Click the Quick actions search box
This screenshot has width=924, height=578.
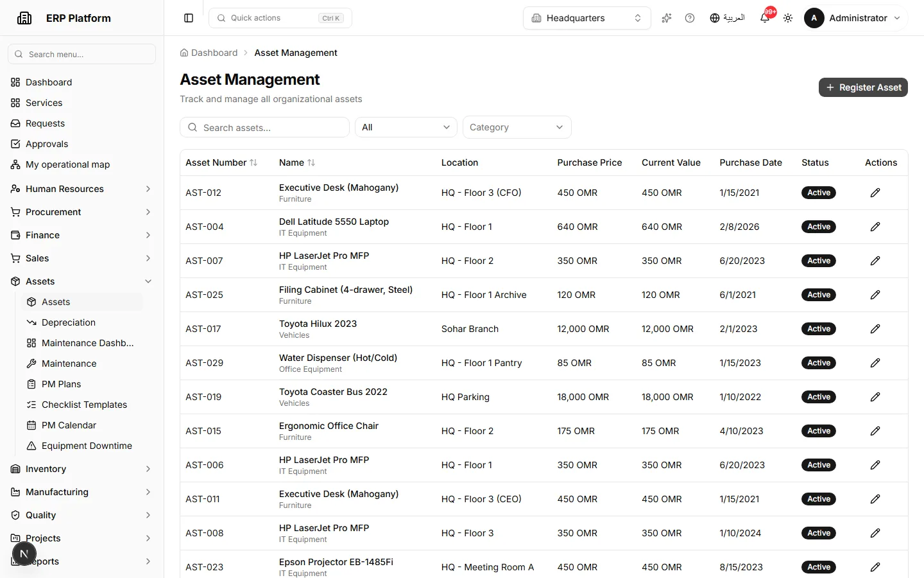click(x=280, y=18)
